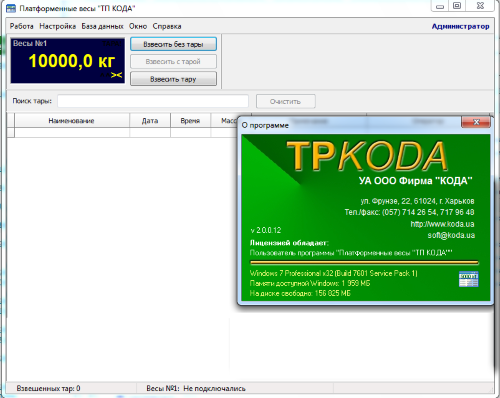The image size is (500, 398).
Task: Sort by the Дата column header
Action: 150,121
